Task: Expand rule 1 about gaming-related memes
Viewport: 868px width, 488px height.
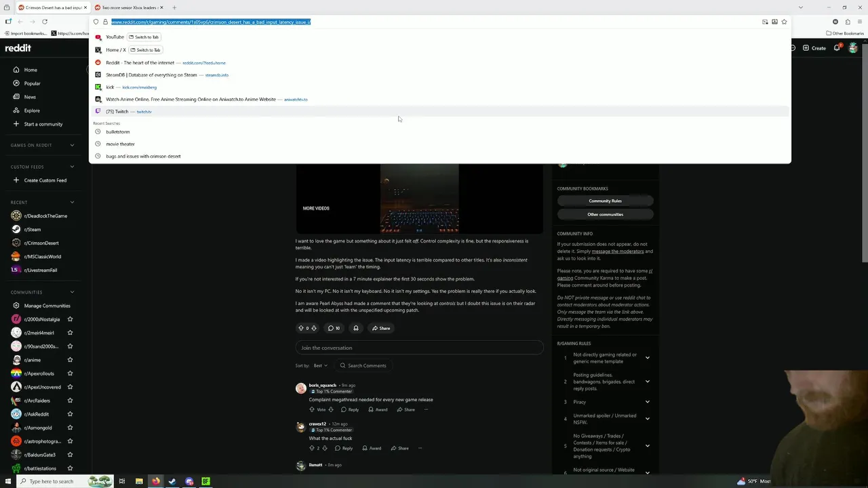Action: click(648, 357)
